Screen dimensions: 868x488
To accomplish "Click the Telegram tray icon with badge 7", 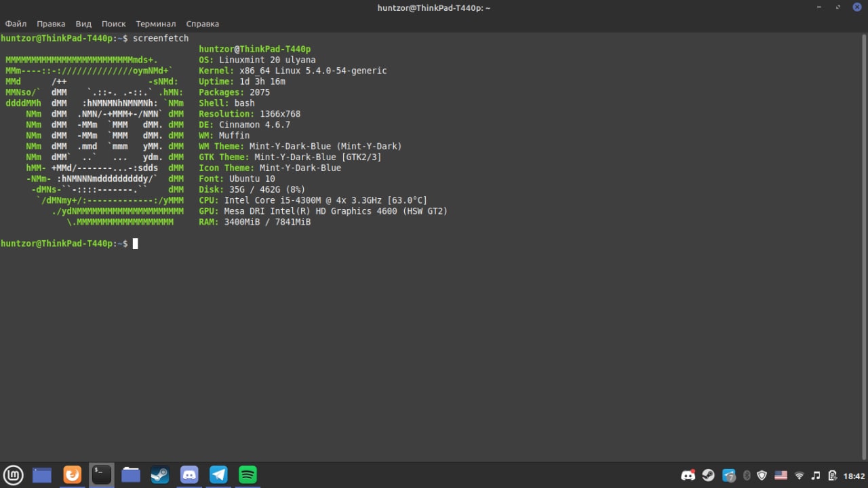I will click(x=729, y=475).
